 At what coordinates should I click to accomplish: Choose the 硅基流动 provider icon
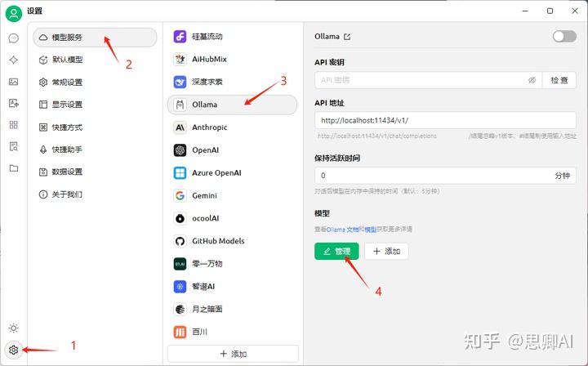pos(180,37)
